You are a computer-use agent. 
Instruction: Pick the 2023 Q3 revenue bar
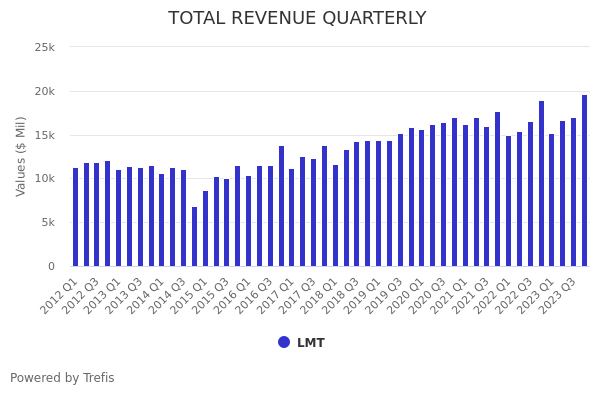pyautogui.click(x=574, y=192)
